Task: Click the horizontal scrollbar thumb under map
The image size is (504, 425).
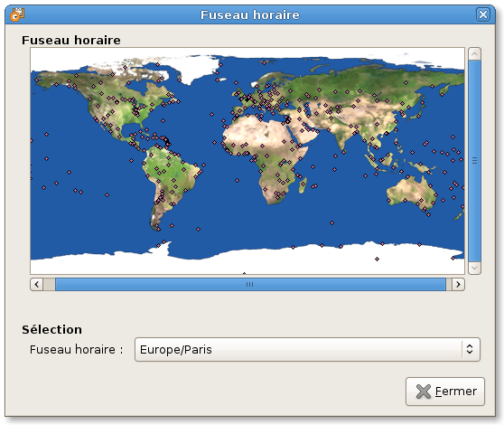Action: tap(250, 285)
